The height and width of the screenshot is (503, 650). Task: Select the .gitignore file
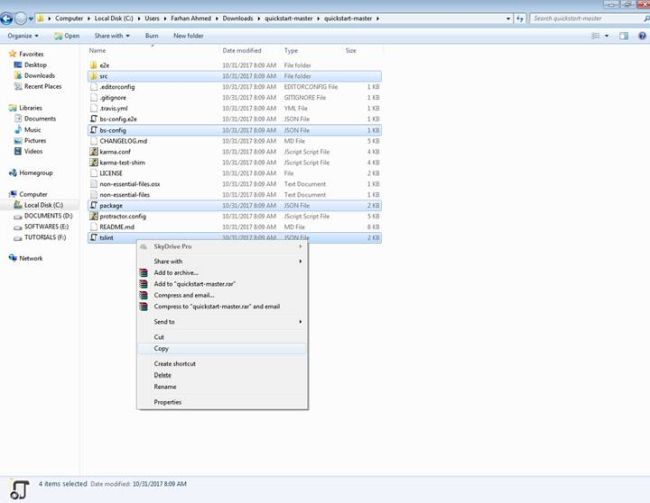click(235, 98)
